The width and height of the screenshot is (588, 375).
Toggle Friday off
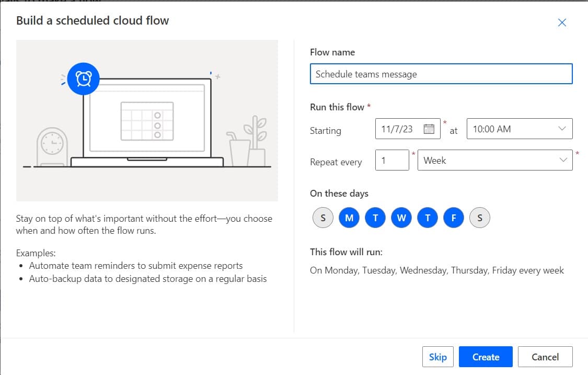pyautogui.click(x=454, y=218)
